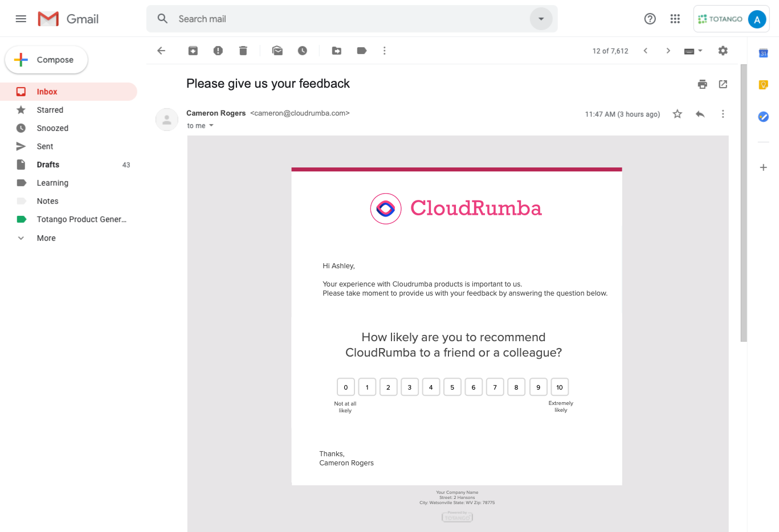Go back to inbox arrow
The image size is (779, 532).
pos(161,51)
